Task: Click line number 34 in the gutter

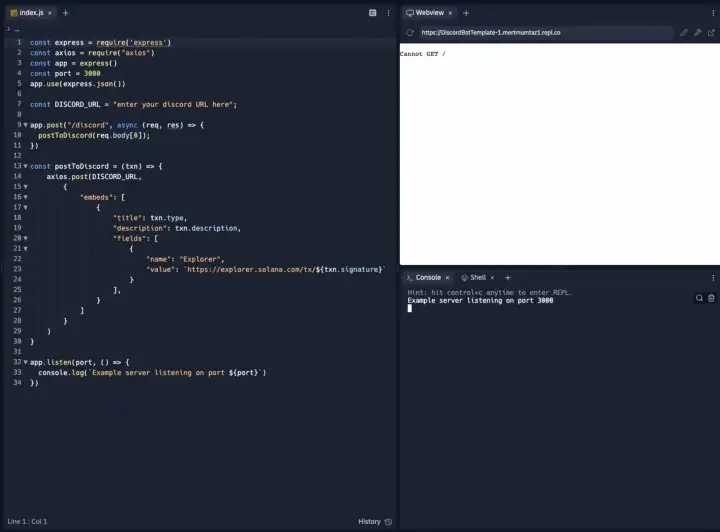Action: pyautogui.click(x=17, y=382)
